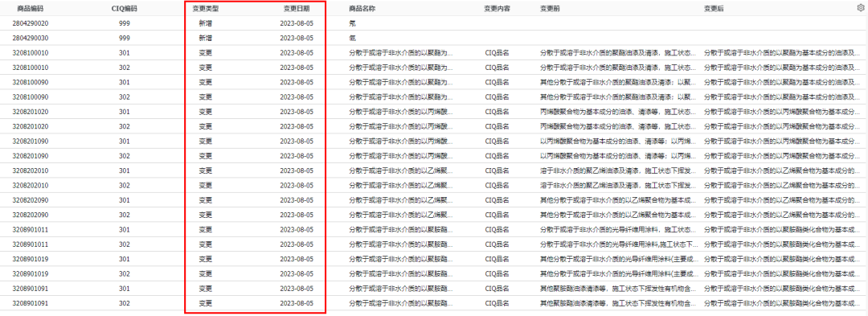This screenshot has width=868, height=316.
Task: Click the date in row 3208202010 CIQ 302
Action: click(297, 186)
